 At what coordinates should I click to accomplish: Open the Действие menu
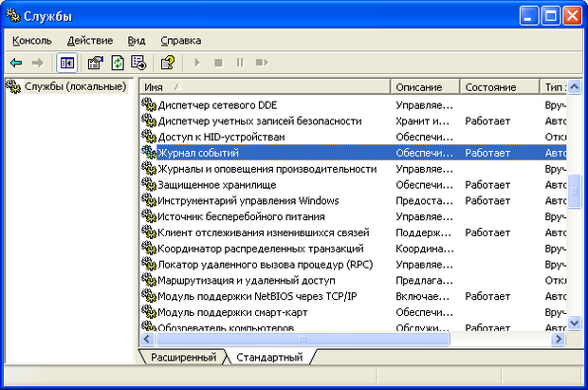89,41
